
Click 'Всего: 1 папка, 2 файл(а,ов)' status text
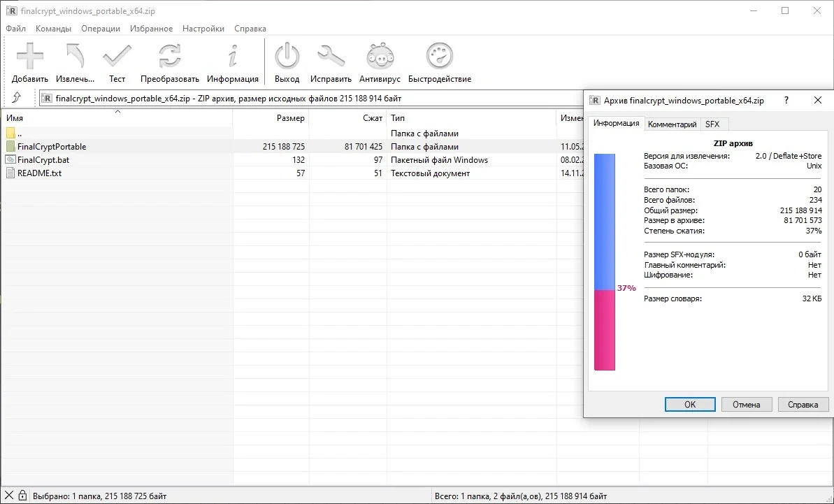[x=521, y=496]
